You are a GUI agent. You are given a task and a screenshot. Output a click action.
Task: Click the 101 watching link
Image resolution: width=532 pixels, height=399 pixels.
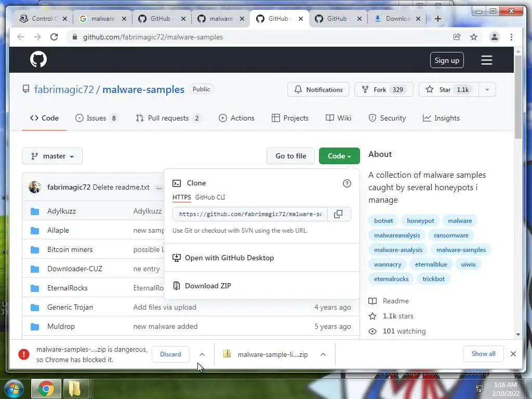click(404, 331)
